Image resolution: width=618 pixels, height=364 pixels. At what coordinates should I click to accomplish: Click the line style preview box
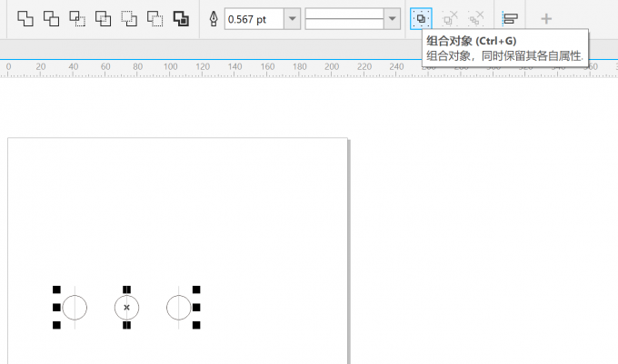click(x=344, y=19)
